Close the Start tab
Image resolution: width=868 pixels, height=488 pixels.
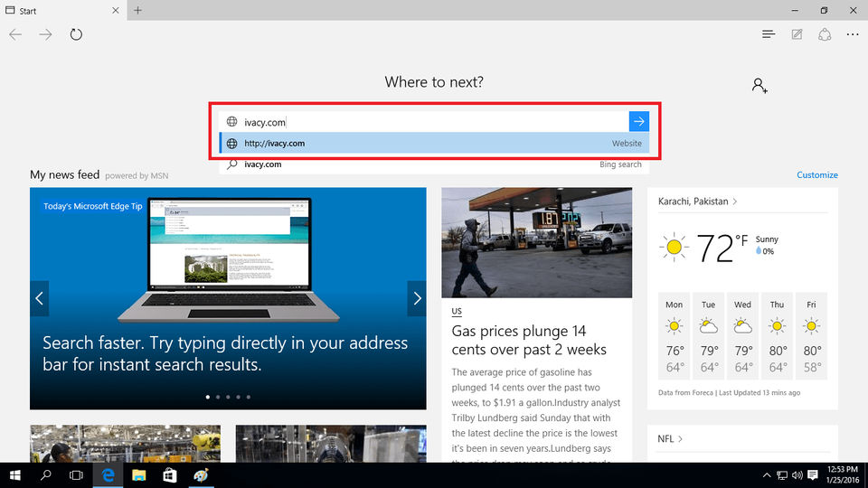[x=115, y=11]
